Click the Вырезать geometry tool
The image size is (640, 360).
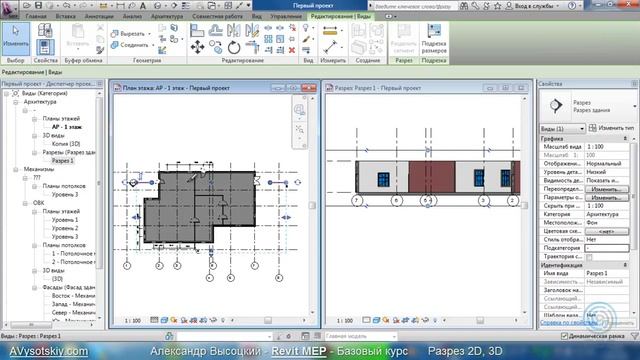pos(130,33)
